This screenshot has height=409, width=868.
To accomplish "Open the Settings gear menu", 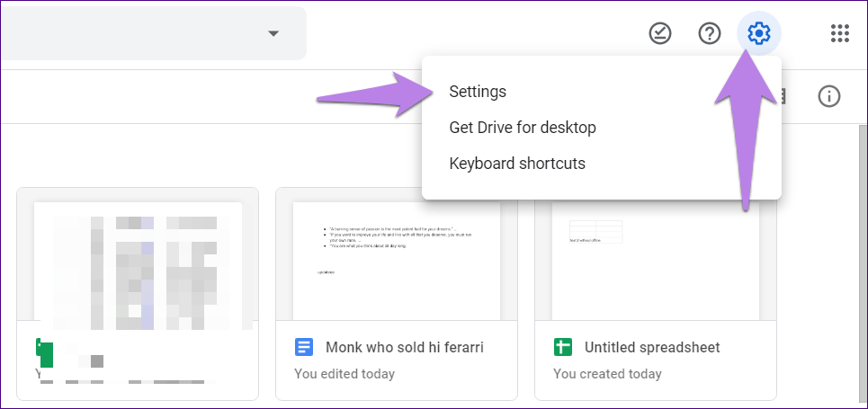I will tap(759, 34).
